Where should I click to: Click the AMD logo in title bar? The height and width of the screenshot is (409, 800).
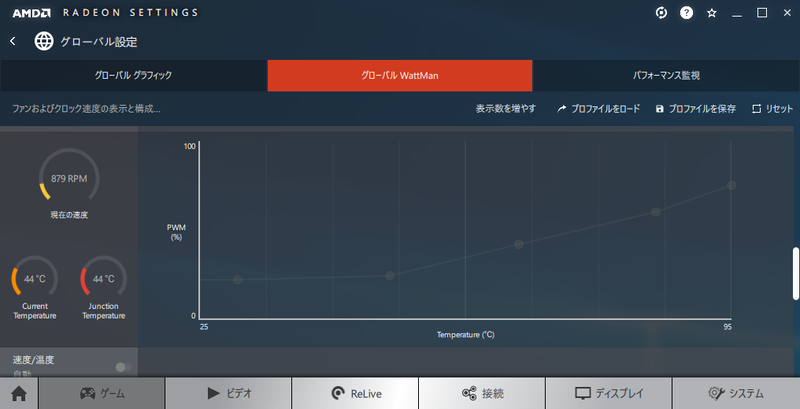pyautogui.click(x=31, y=13)
